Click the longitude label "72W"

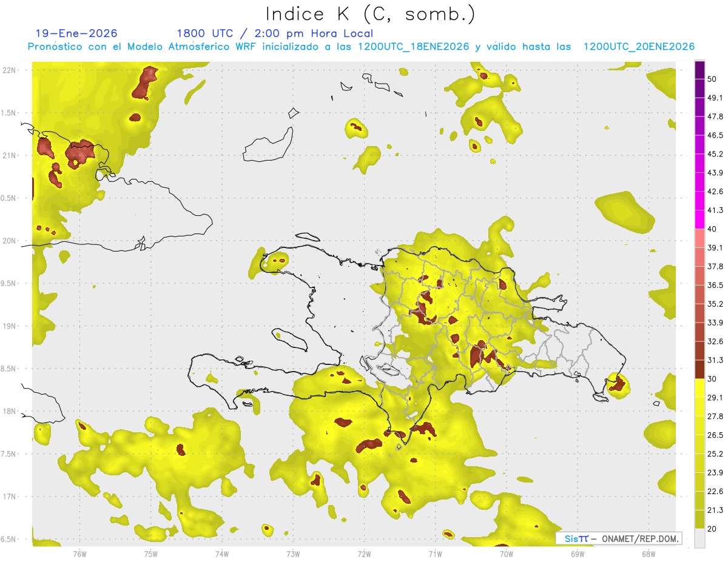pos(364,554)
